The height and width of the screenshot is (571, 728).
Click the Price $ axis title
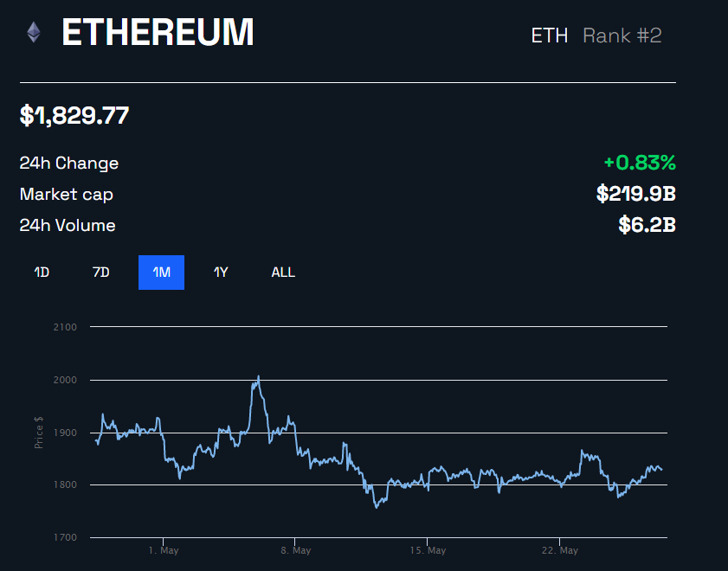pyautogui.click(x=39, y=433)
